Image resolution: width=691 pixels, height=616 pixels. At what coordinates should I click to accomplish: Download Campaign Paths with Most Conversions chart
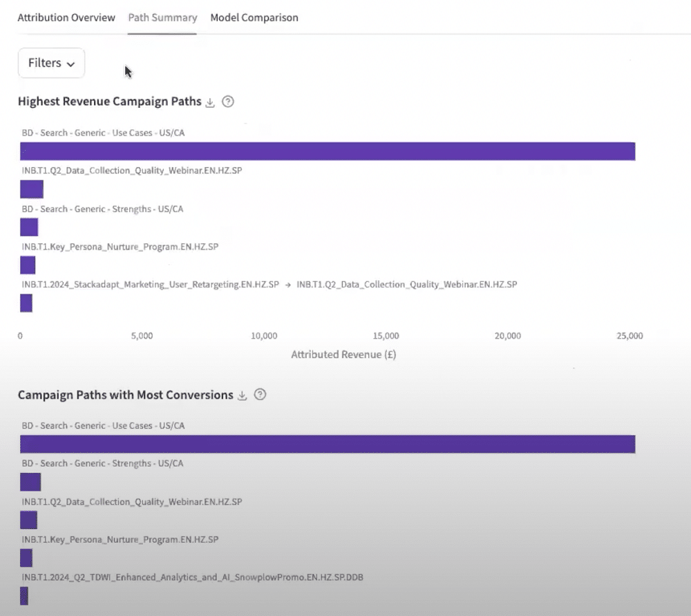(242, 395)
